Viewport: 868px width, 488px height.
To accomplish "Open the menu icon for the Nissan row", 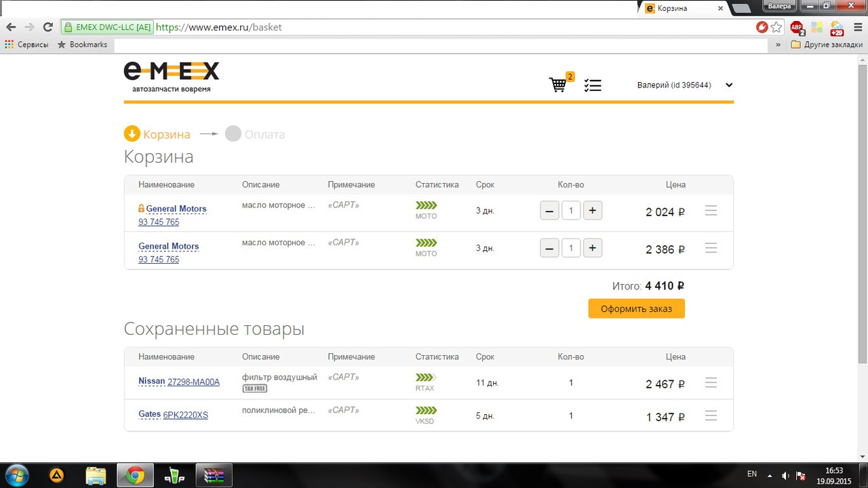I will pos(711,383).
